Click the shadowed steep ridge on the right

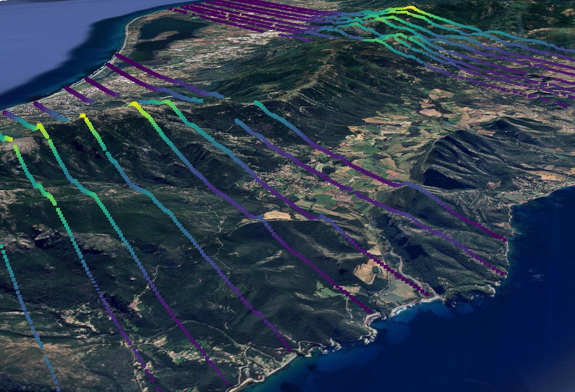(444, 171)
